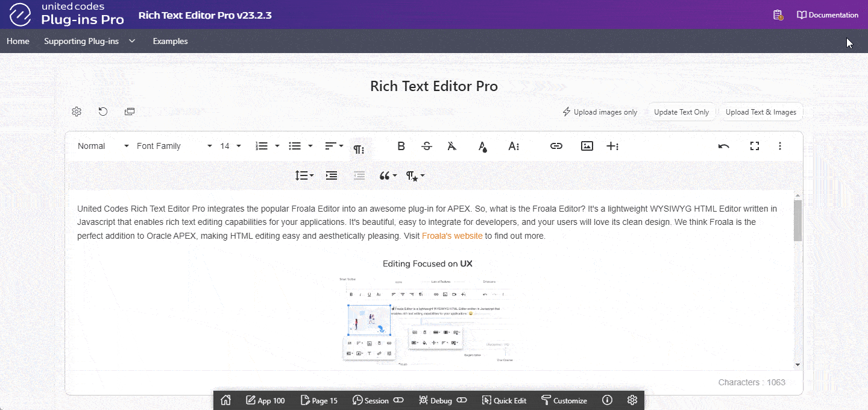Toggle bold formatting

click(x=401, y=146)
